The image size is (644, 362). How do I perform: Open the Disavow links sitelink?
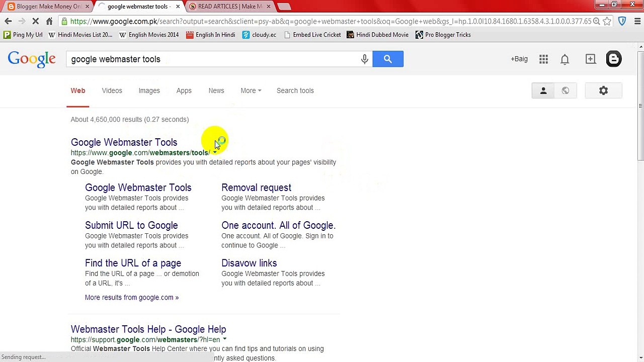coord(249,263)
